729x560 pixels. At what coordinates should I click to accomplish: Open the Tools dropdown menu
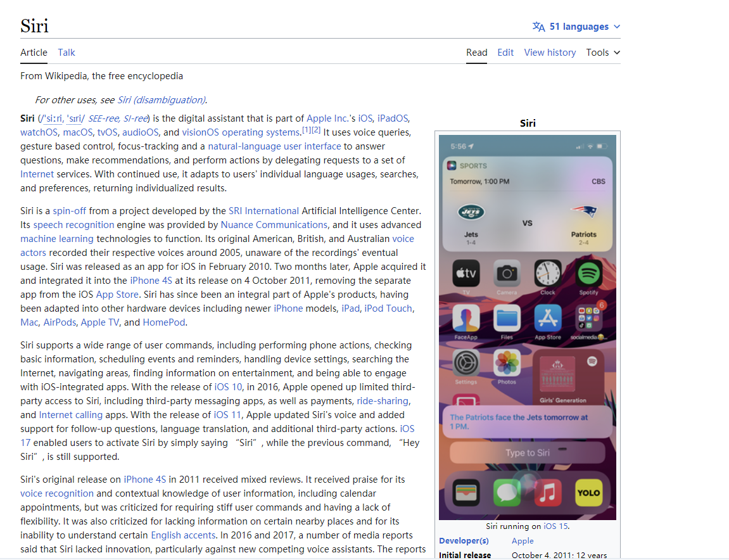click(602, 53)
